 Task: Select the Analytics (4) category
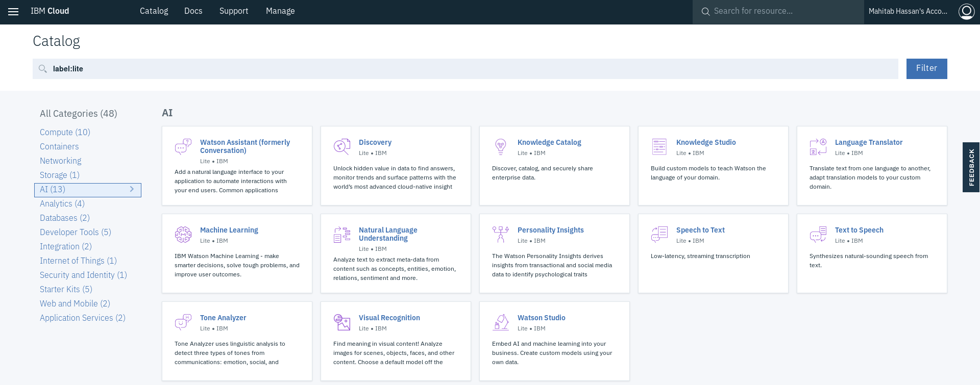click(x=62, y=203)
